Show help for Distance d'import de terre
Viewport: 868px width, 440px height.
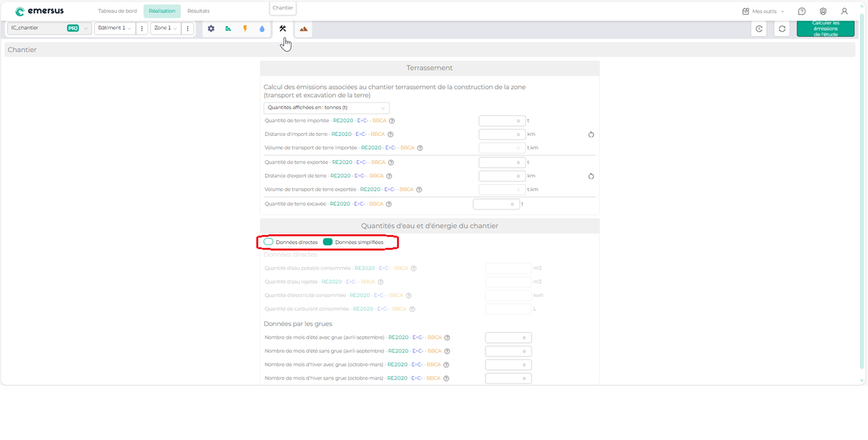point(390,134)
